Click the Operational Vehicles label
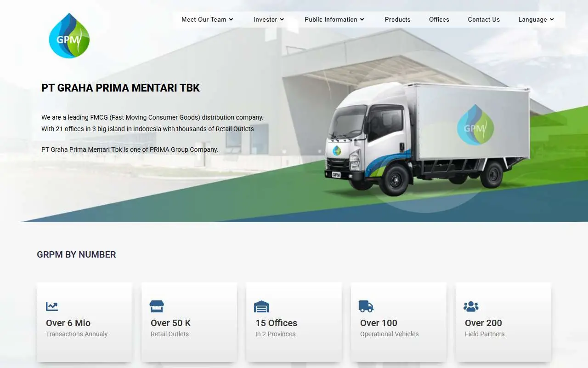Viewport: 588px width, 368px height. tap(390, 334)
